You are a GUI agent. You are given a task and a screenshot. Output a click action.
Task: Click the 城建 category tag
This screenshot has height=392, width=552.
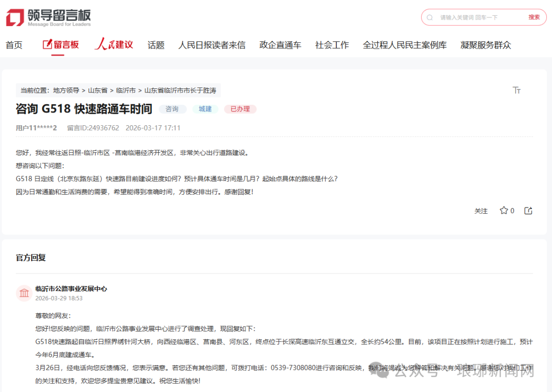(x=205, y=109)
